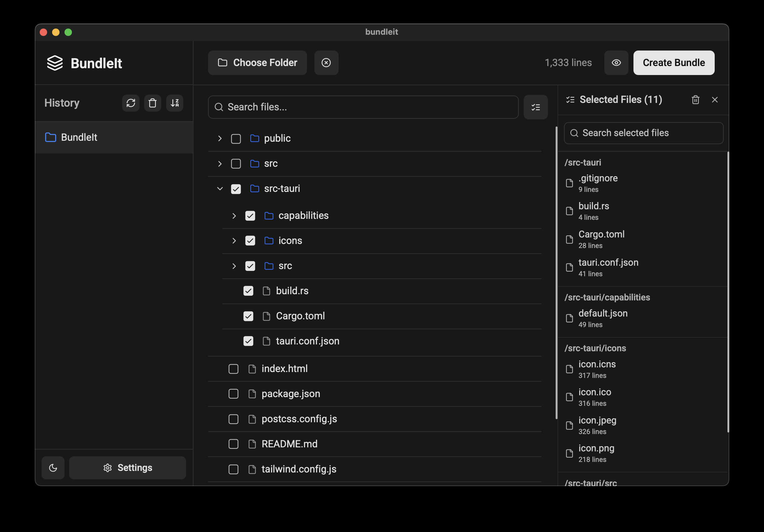Image resolution: width=764 pixels, height=532 pixels.
Task: Click the refresh history icon
Action: (x=131, y=103)
